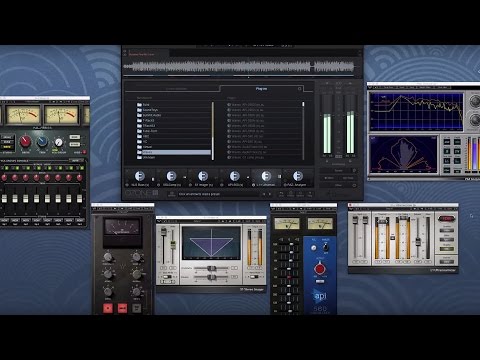Select the first plug-in slot icon

point(140,176)
